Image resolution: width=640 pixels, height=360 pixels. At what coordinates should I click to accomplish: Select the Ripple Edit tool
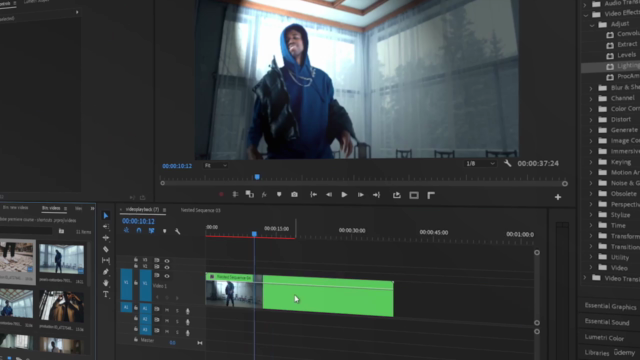tap(106, 238)
